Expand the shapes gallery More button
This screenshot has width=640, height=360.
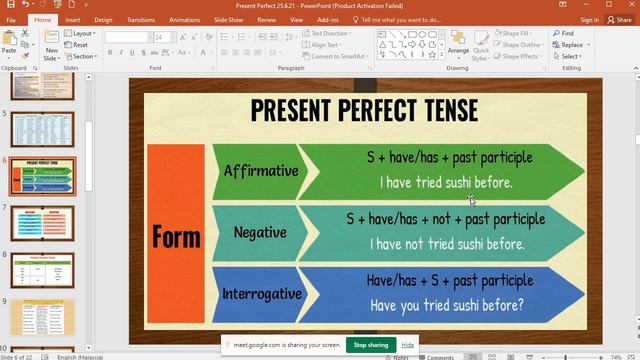[x=442, y=55]
